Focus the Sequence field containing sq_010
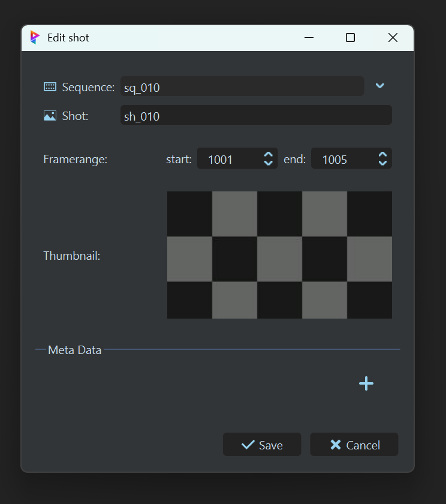This screenshot has width=446, height=504. (242, 87)
